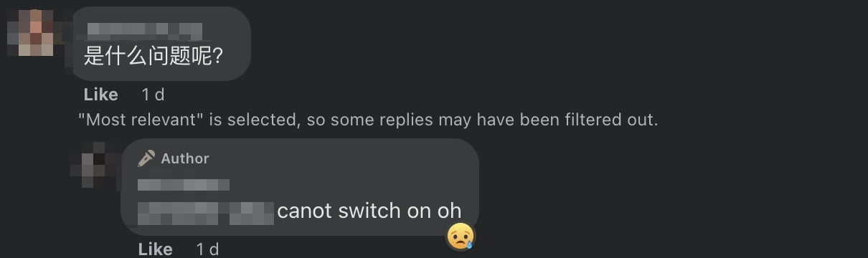Click the microphone Author badge icon
Screen dimensions: 868x258
[146, 158]
